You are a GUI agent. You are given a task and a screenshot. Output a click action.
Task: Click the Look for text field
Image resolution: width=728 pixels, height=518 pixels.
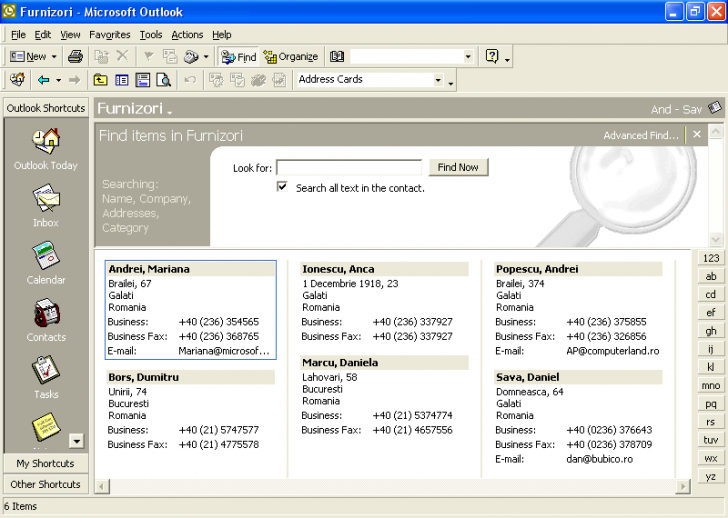(349, 167)
